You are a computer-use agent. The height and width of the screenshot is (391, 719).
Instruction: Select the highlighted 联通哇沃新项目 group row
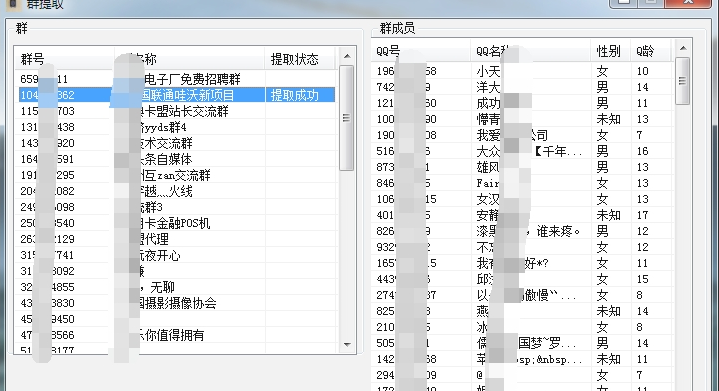click(x=177, y=95)
